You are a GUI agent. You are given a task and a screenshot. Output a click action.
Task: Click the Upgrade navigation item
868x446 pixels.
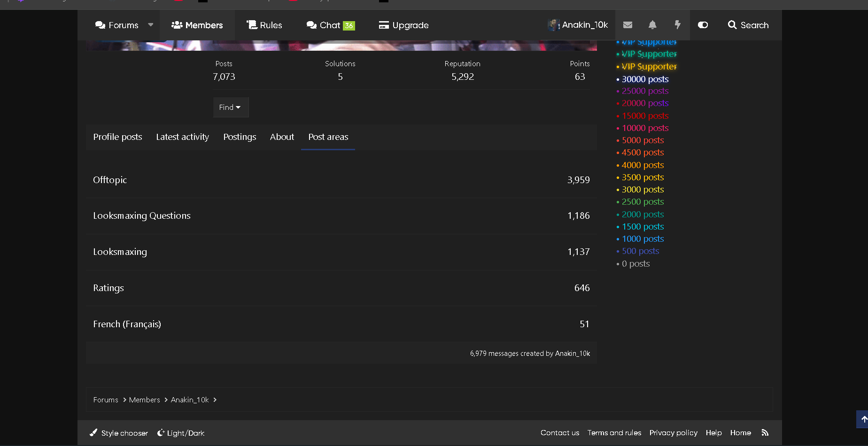click(404, 25)
